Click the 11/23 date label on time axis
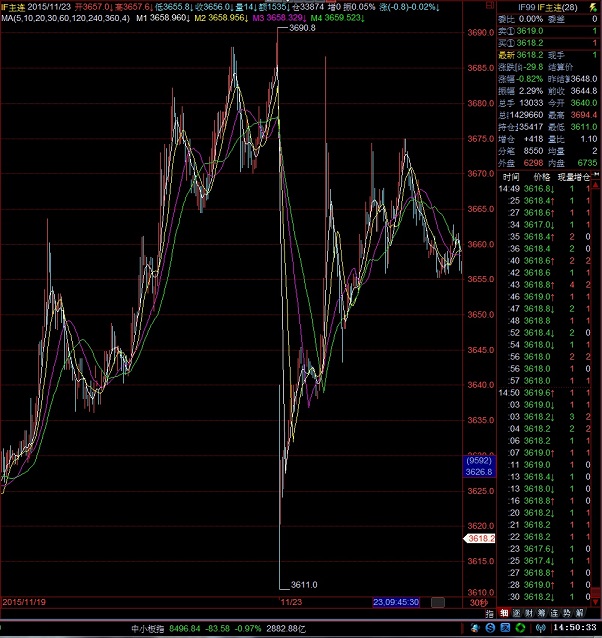Viewport: 602px width, 638px height. 292,602
